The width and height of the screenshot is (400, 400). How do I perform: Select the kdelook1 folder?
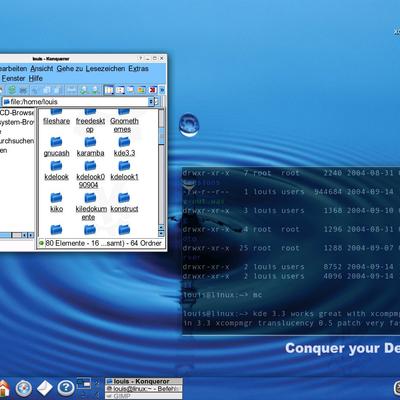click(124, 171)
